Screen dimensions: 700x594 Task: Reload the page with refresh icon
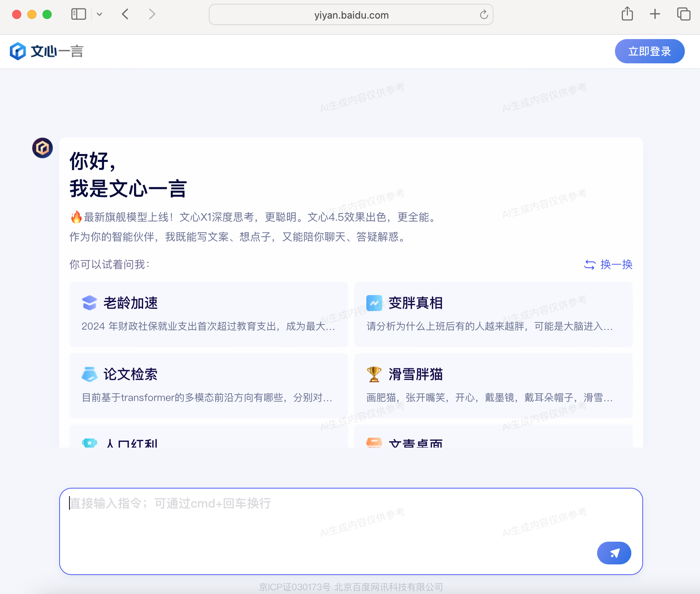[484, 15]
